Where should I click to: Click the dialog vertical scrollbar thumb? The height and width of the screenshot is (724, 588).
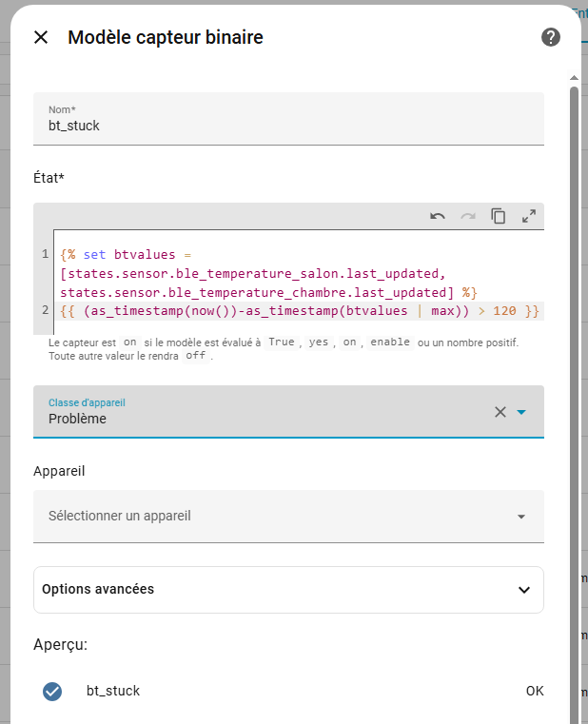(x=575, y=381)
